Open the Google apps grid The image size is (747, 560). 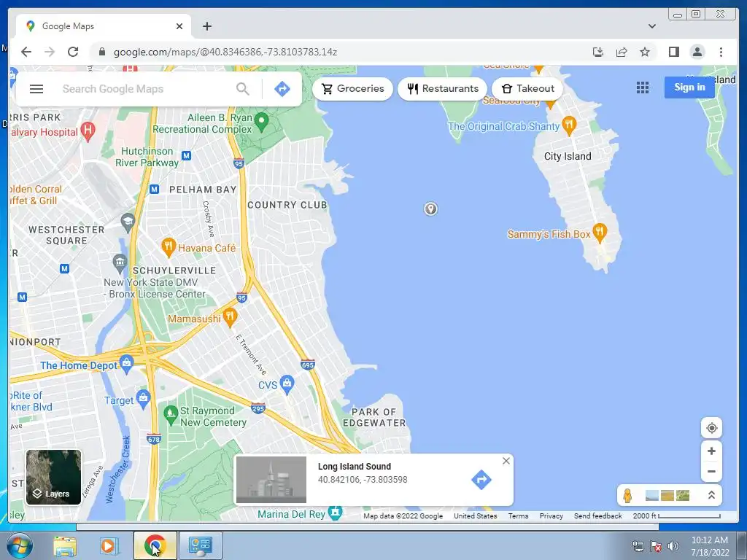[x=642, y=87]
